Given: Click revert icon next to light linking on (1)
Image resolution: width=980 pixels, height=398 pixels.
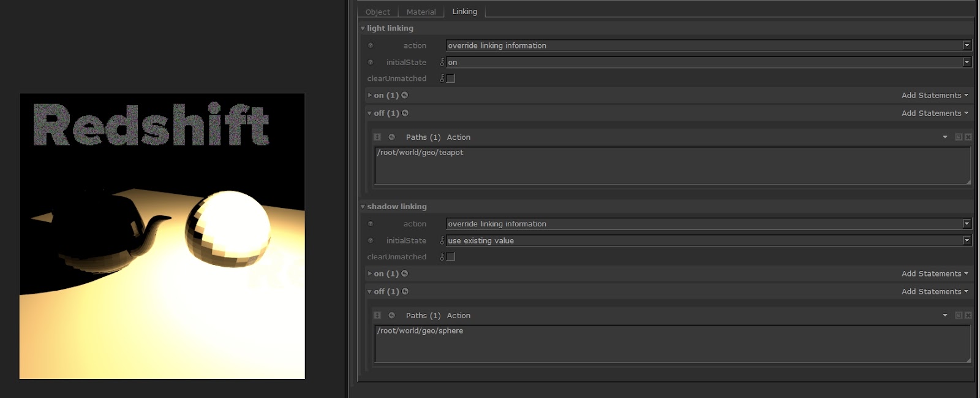Looking at the screenshot, I should [x=404, y=95].
